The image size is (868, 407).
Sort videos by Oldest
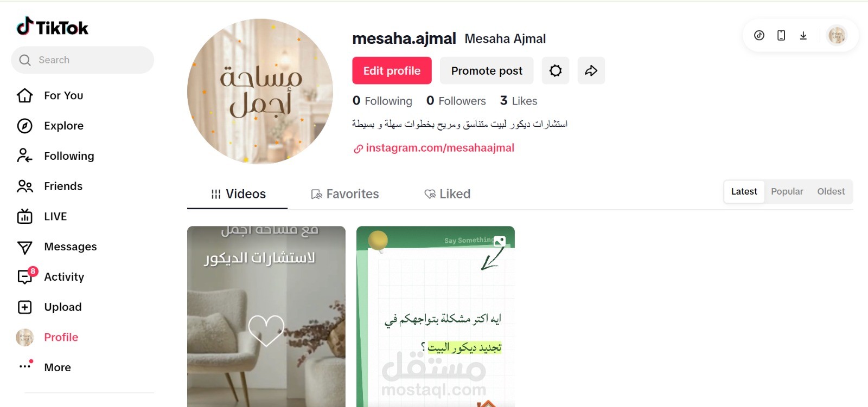pyautogui.click(x=831, y=191)
